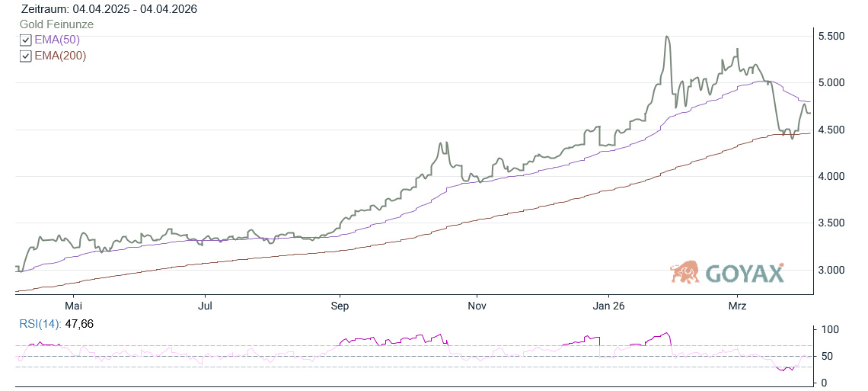Click the 3.000 price axis label
868x391 pixels.
point(834,270)
